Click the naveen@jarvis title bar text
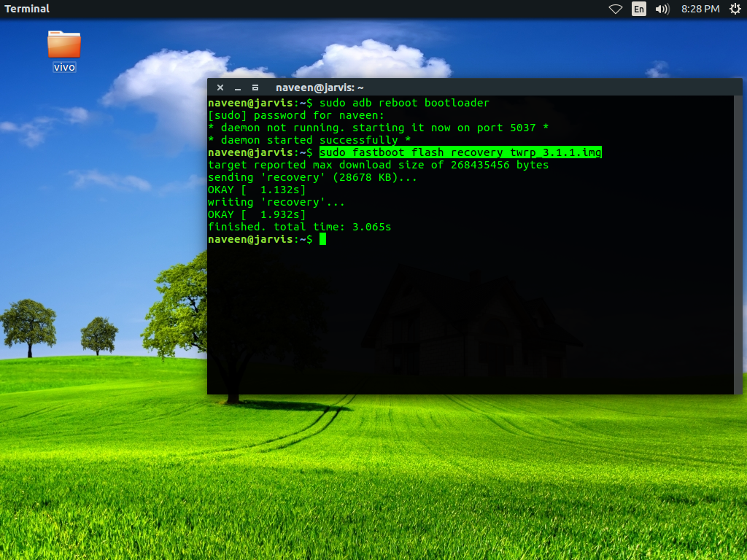This screenshot has height=560, width=747. coord(320,87)
